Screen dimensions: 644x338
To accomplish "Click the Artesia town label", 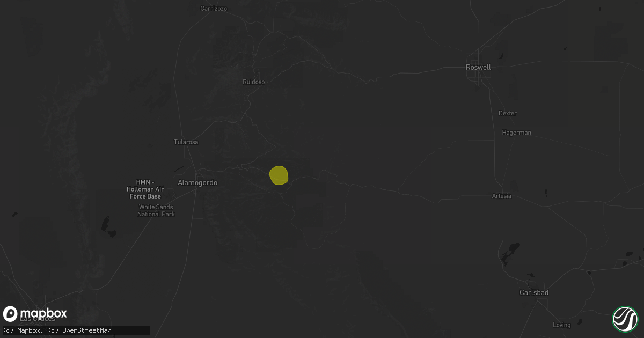I will coord(502,196).
